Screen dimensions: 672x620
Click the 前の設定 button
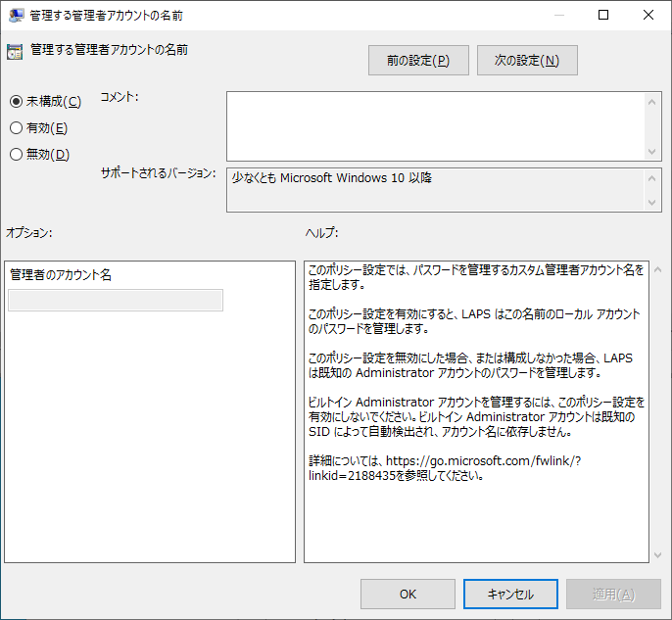tap(418, 61)
